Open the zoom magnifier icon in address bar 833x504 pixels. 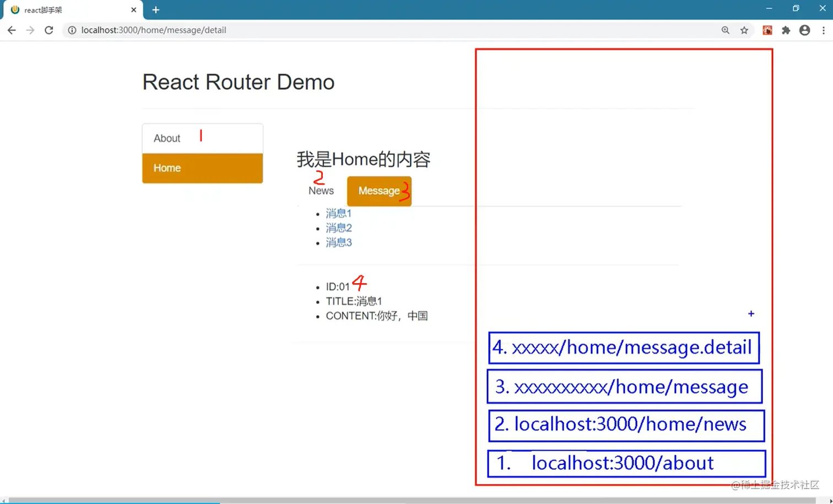click(726, 30)
